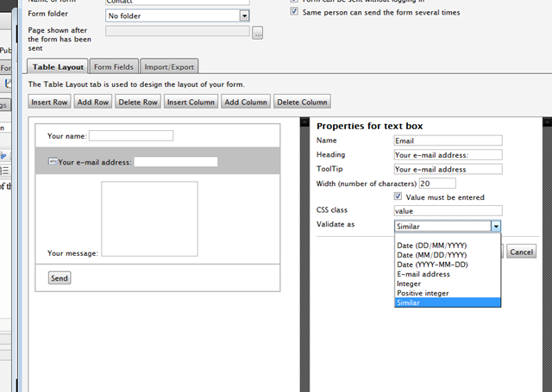Viewport: 552px width, 392px height.
Task: Click the Delete Column button
Action: 301,103
